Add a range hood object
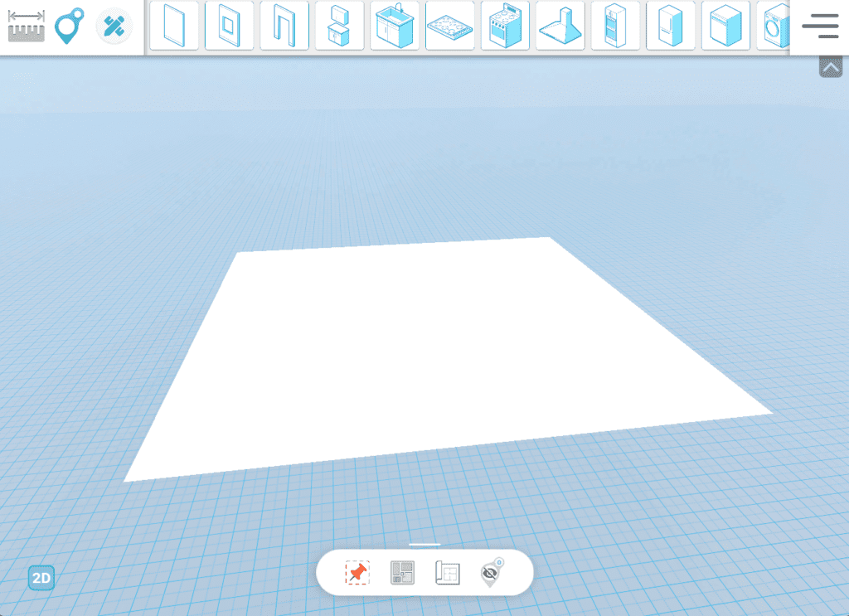 pyautogui.click(x=560, y=26)
